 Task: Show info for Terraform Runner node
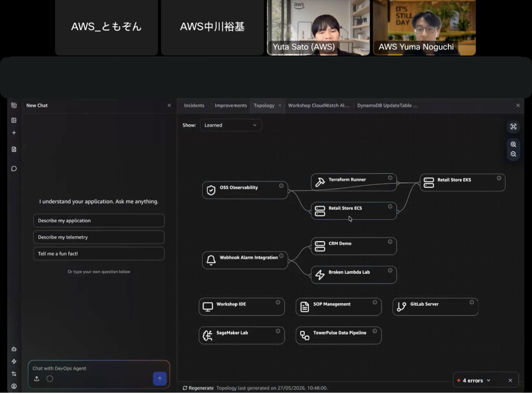390,178
